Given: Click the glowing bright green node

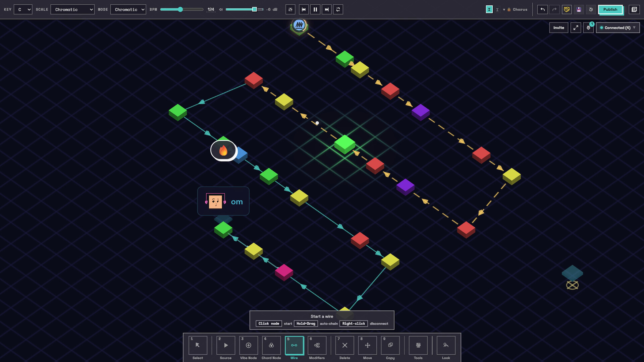Looking at the screenshot, I should (x=345, y=144).
